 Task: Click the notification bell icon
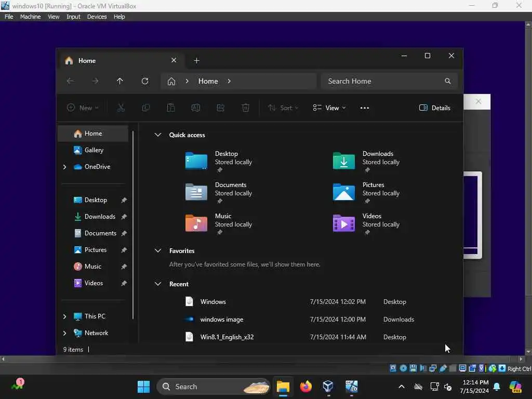pyautogui.click(x=497, y=387)
